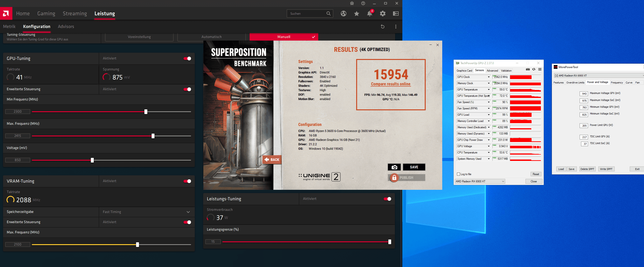This screenshot has height=267, width=644.
Task: Open Radeon settings gear icon
Action: point(383,14)
